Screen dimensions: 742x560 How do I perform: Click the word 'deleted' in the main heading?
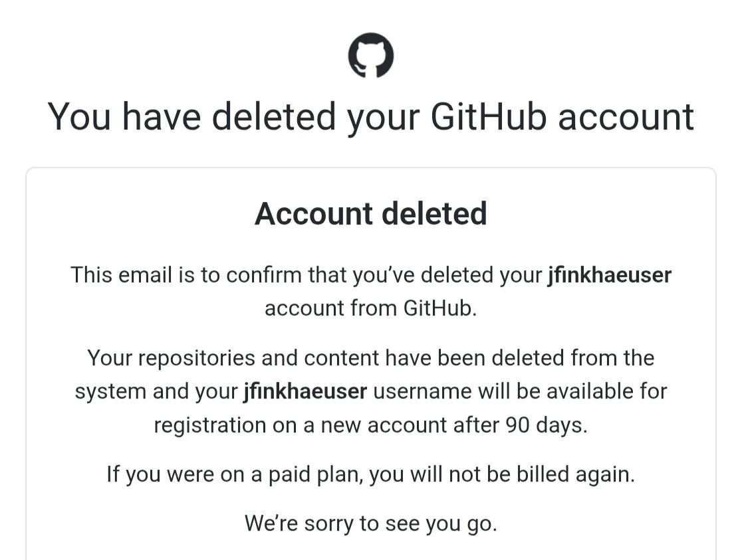[x=274, y=117]
